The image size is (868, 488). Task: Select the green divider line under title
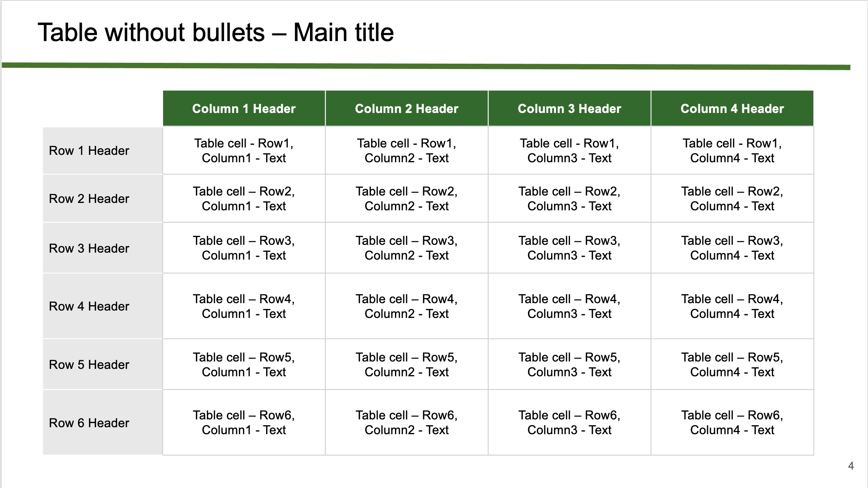tap(426, 66)
